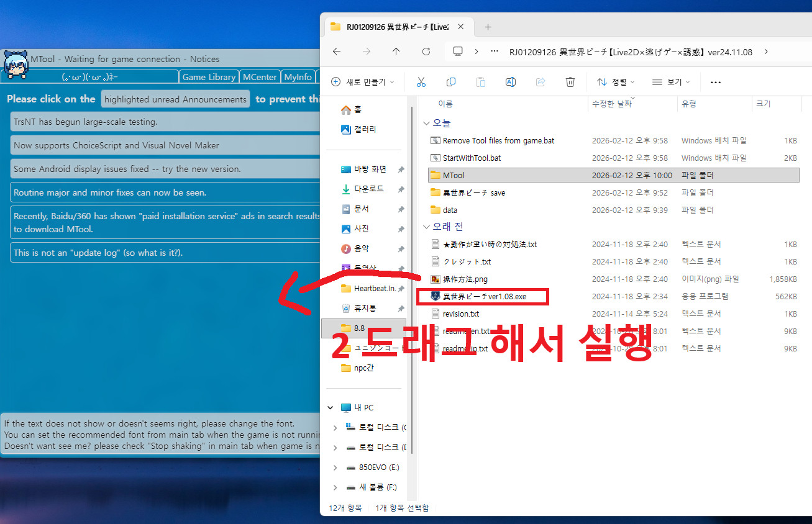Click the Delete trash can icon

[x=570, y=82]
